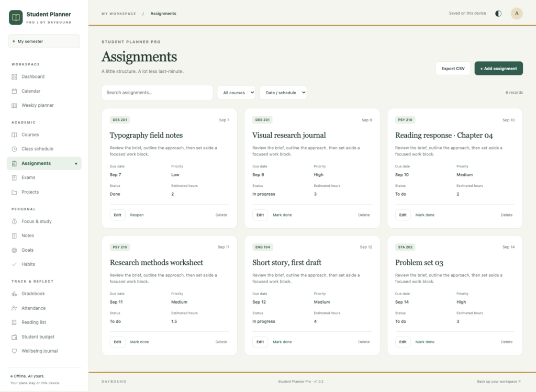
Task: Click the Exams document icon
Action: 14,178
